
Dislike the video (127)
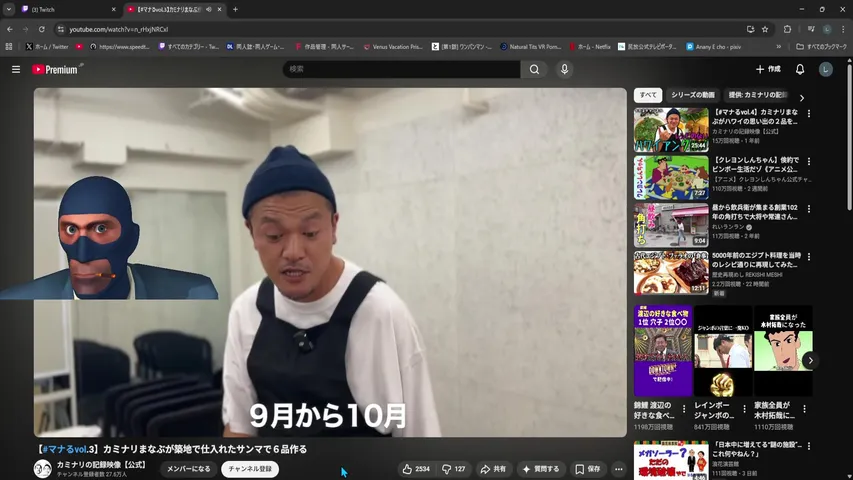click(x=454, y=469)
